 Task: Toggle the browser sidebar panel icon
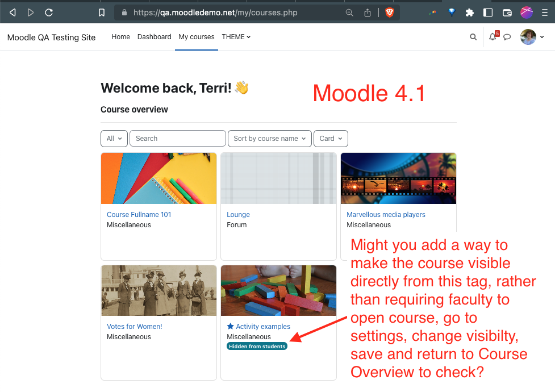click(488, 12)
